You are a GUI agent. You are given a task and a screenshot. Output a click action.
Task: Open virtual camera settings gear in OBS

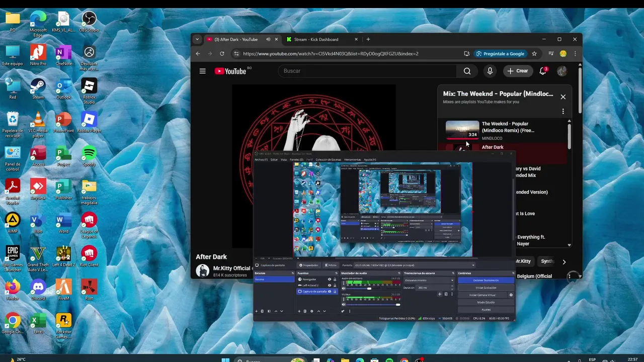(511, 295)
